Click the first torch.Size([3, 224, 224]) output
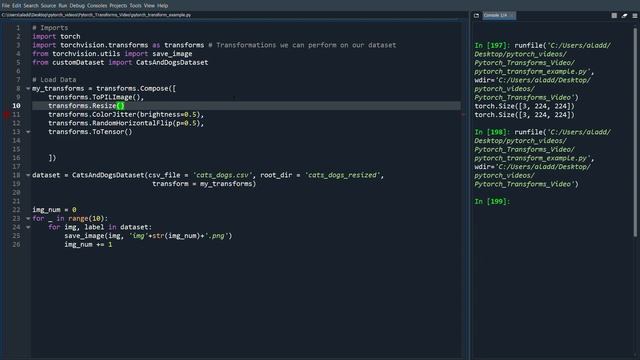 click(524, 106)
